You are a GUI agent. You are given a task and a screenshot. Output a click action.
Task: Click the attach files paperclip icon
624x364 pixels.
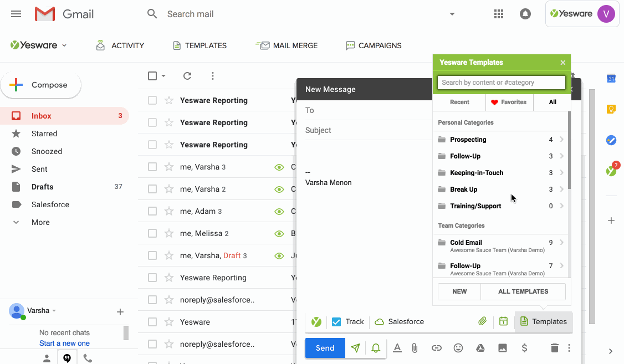tap(415, 348)
